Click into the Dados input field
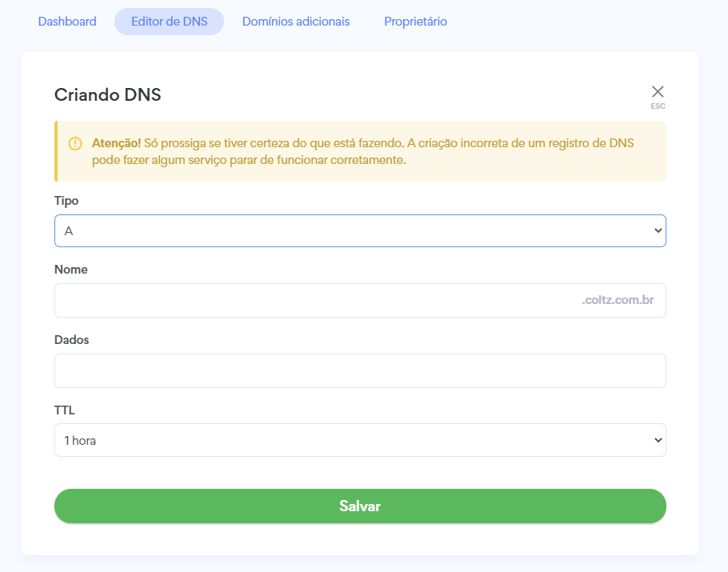The height and width of the screenshot is (572, 728). pos(360,371)
